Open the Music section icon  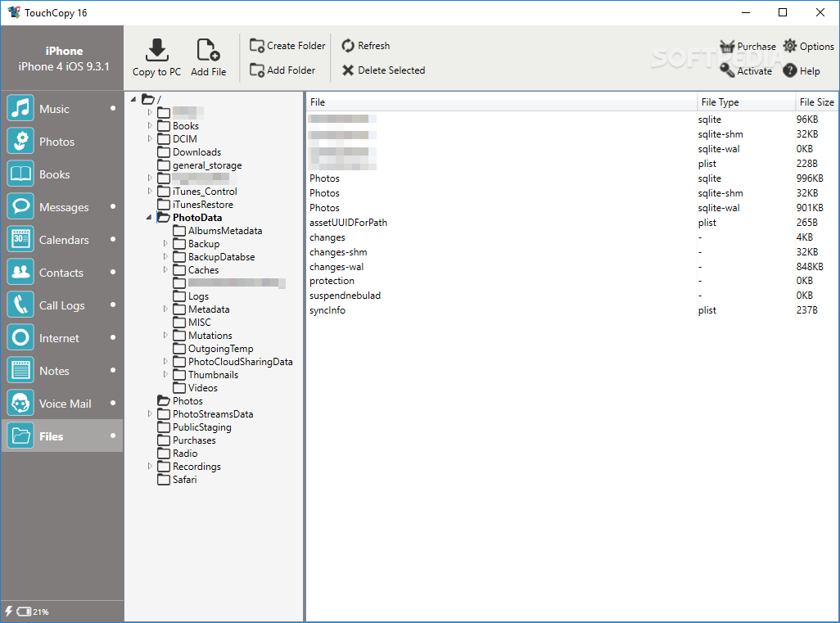point(20,108)
